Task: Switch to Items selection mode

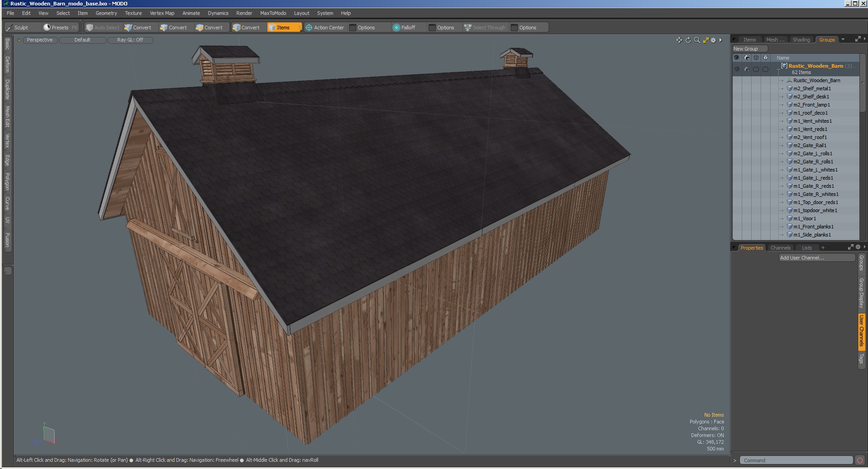Action: [284, 28]
